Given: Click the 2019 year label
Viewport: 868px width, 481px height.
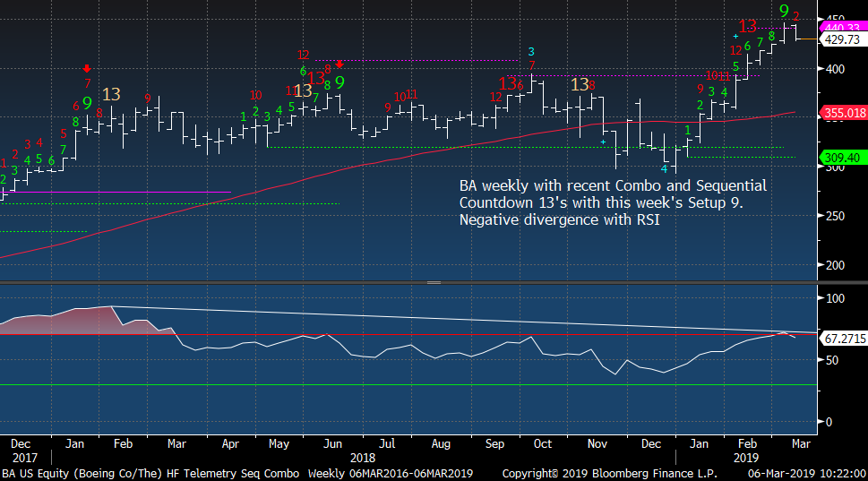Looking at the screenshot, I should tap(746, 459).
